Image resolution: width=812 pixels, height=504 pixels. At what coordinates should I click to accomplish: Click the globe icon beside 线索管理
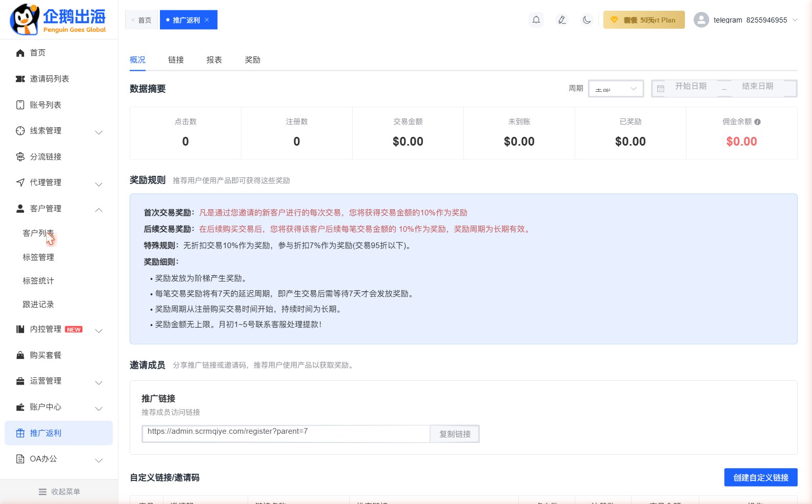pos(20,131)
